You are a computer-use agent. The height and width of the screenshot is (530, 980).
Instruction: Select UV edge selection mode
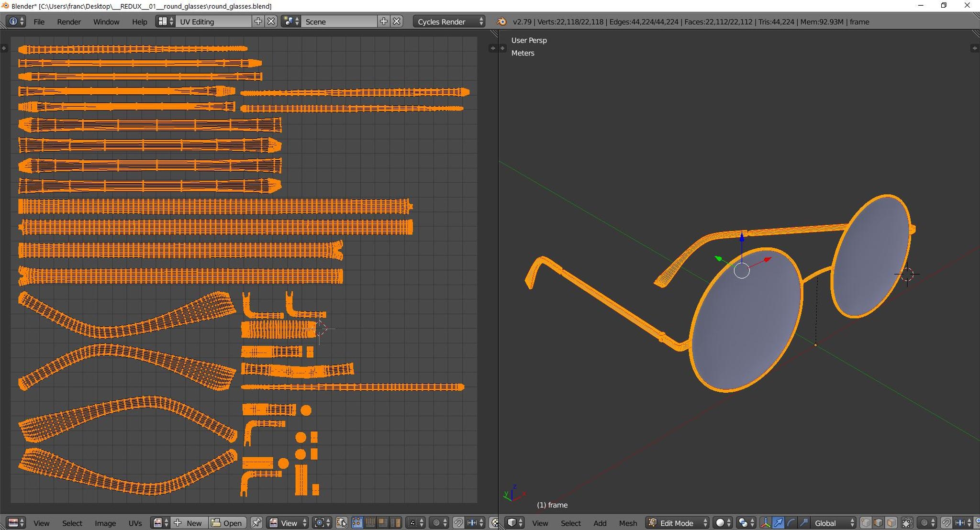[x=370, y=523]
